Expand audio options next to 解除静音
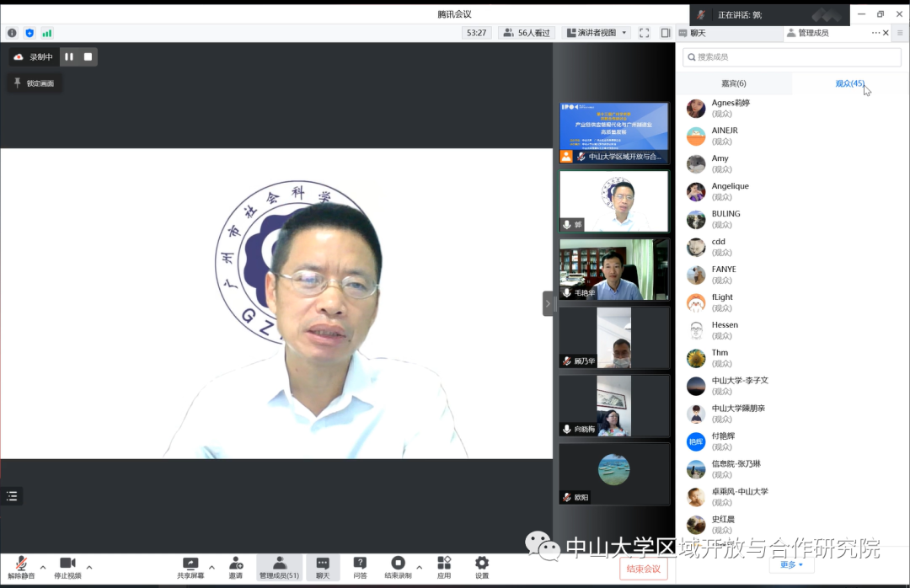The width and height of the screenshot is (910, 588). 43,567
